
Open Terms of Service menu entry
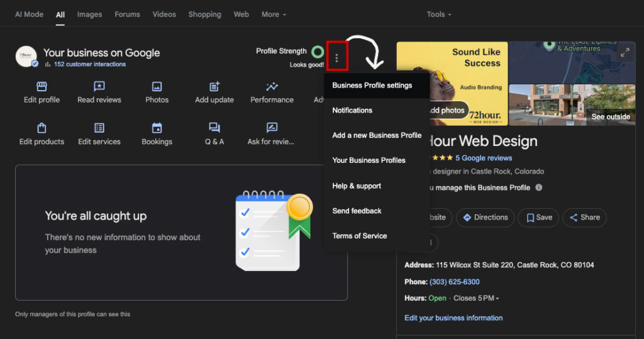point(377,236)
